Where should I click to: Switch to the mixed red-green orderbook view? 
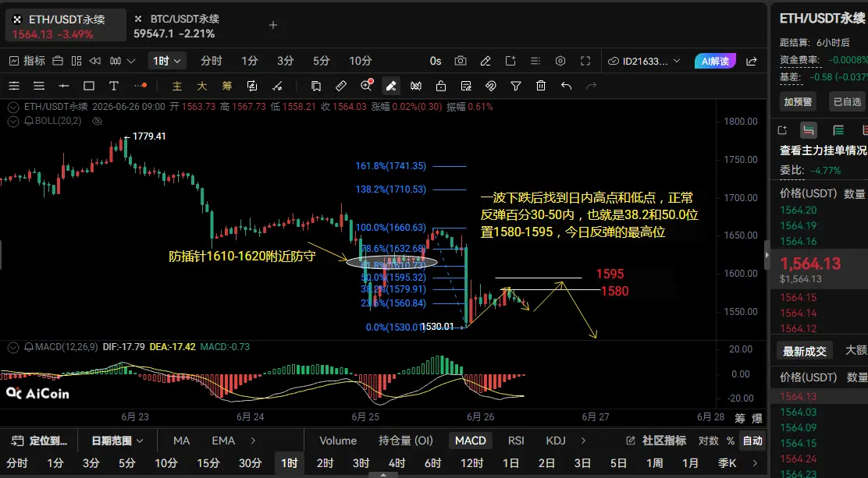click(x=808, y=130)
